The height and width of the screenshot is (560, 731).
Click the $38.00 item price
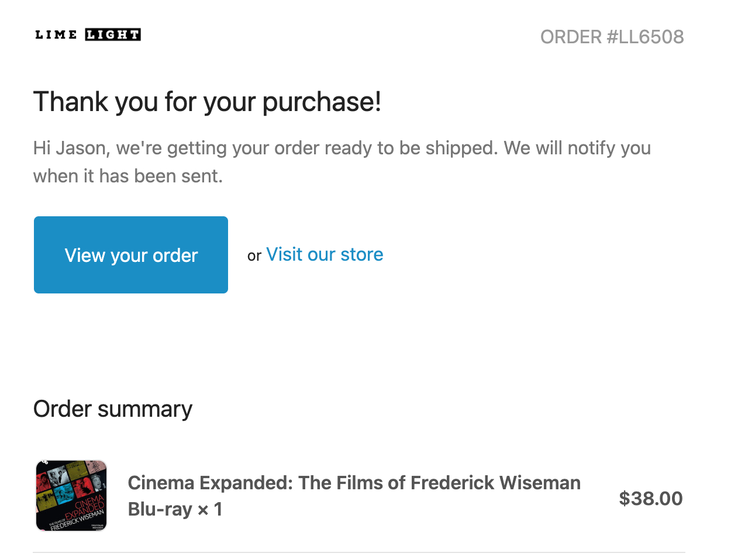[650, 499]
